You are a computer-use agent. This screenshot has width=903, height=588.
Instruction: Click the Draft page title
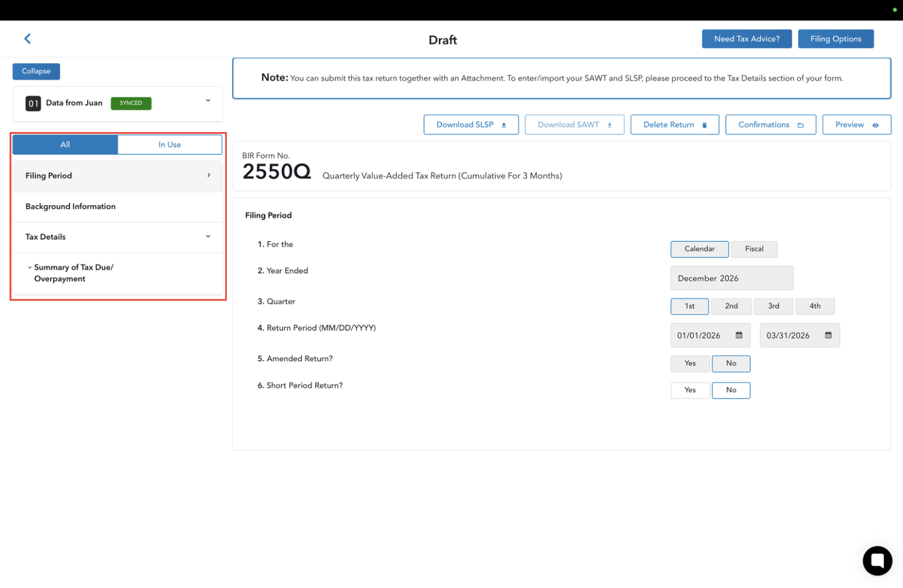pos(443,40)
